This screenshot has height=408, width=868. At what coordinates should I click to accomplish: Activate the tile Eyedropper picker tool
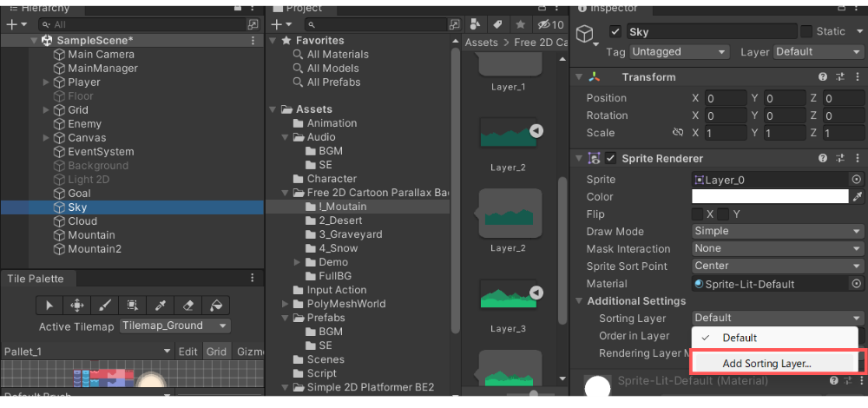(x=161, y=305)
